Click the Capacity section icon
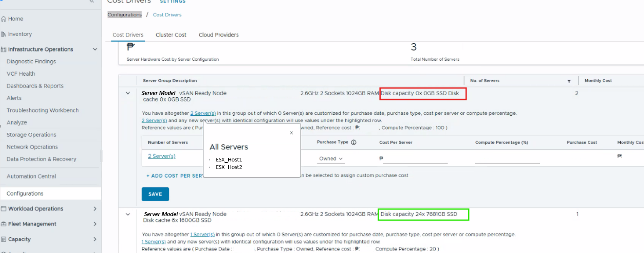Image resolution: width=644 pixels, height=253 pixels. [x=4, y=239]
